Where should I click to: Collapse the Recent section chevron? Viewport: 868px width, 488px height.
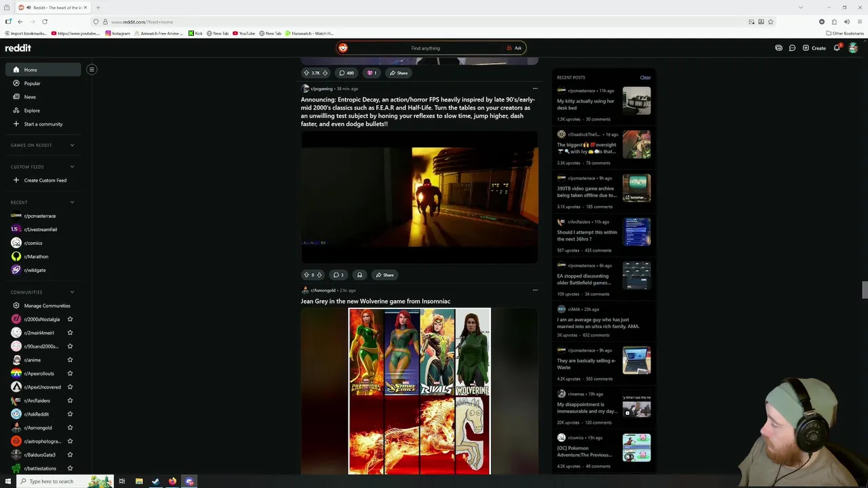[72, 202]
